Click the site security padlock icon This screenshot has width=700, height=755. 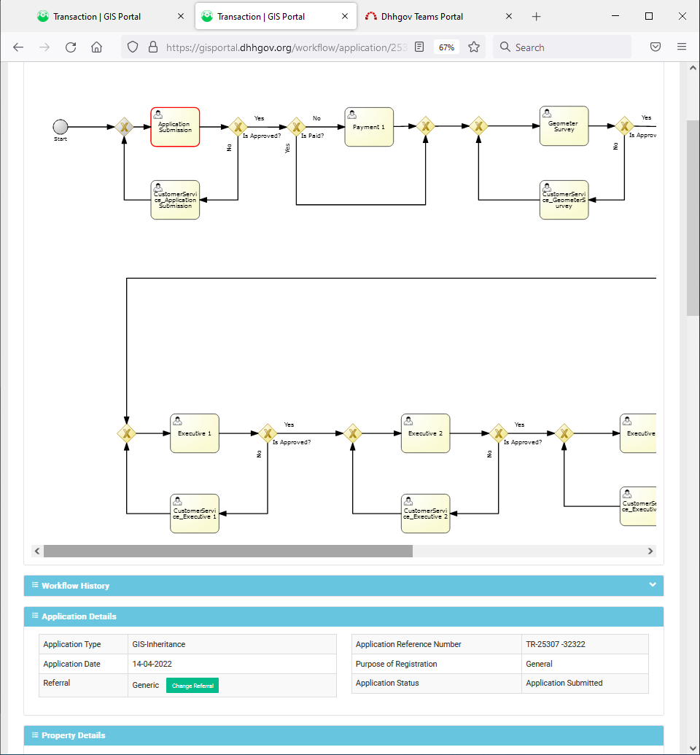click(x=153, y=47)
